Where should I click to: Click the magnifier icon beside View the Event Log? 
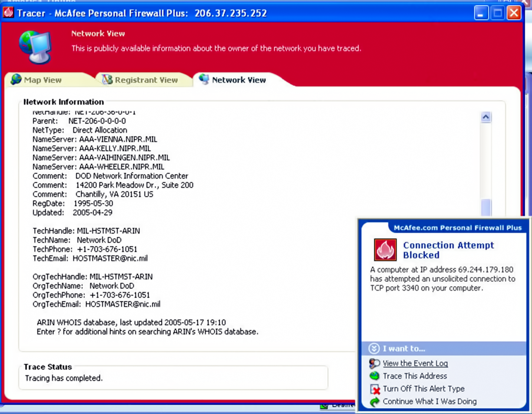point(374,363)
